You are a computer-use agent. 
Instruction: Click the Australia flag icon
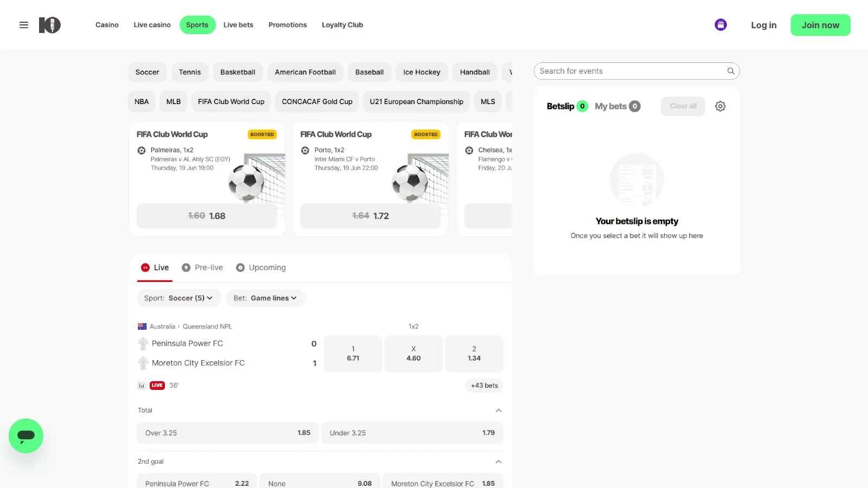[142, 326]
